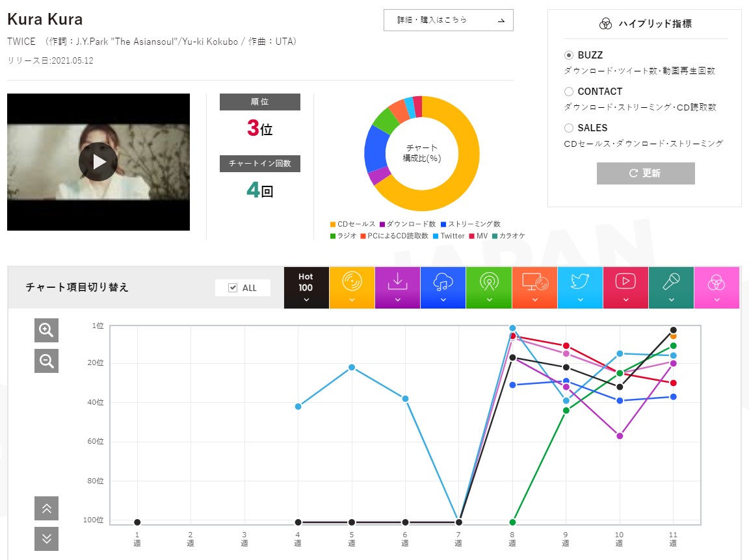Click the ラジオ legend entry
Viewport: 749px width, 560px height.
343,236
